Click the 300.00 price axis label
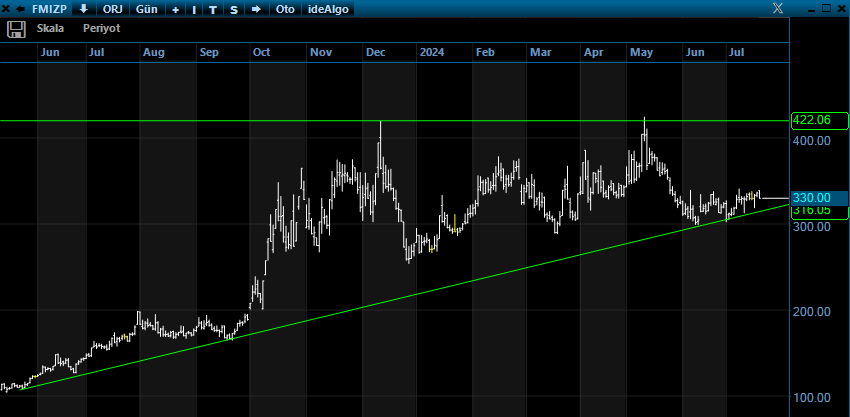 pos(812,226)
